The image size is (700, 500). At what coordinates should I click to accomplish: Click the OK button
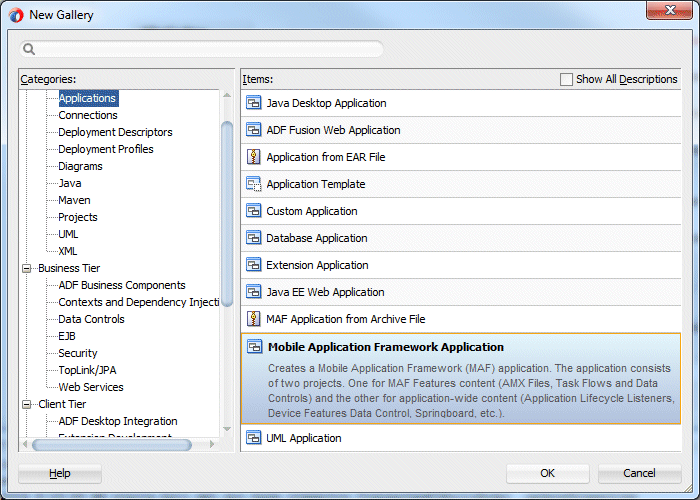[x=547, y=473]
